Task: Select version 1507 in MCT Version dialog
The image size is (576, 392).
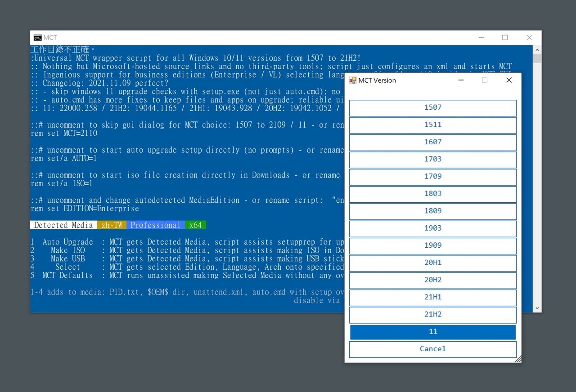Action: (x=433, y=108)
